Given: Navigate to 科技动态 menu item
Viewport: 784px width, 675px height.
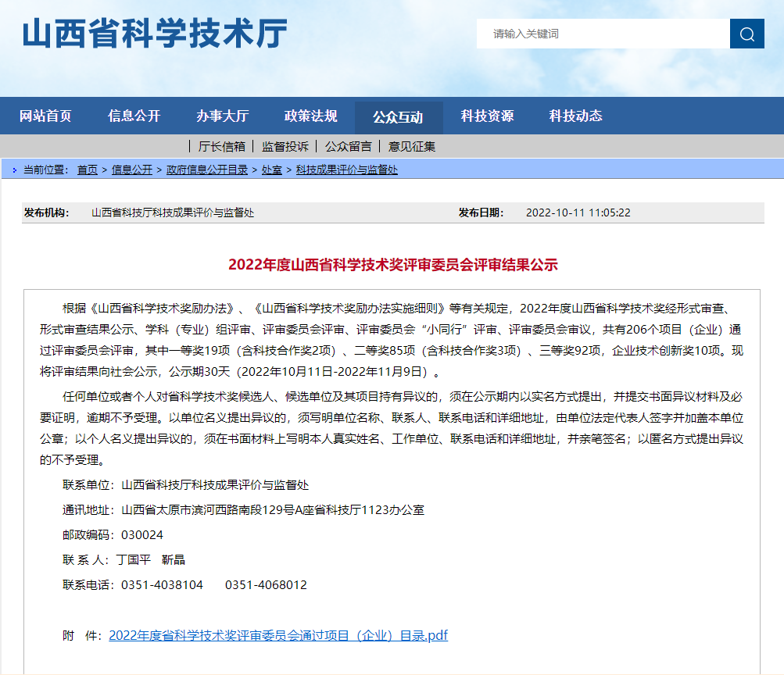Looking at the screenshot, I should pyautogui.click(x=575, y=116).
